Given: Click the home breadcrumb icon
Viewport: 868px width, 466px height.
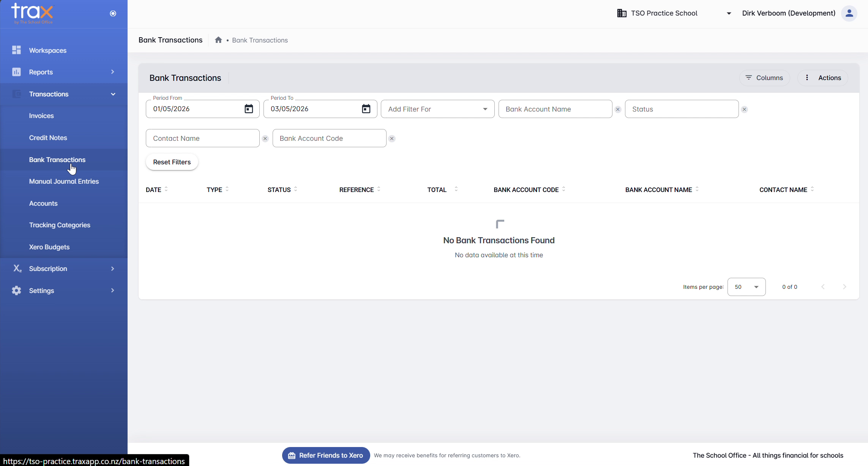Looking at the screenshot, I should (218, 40).
